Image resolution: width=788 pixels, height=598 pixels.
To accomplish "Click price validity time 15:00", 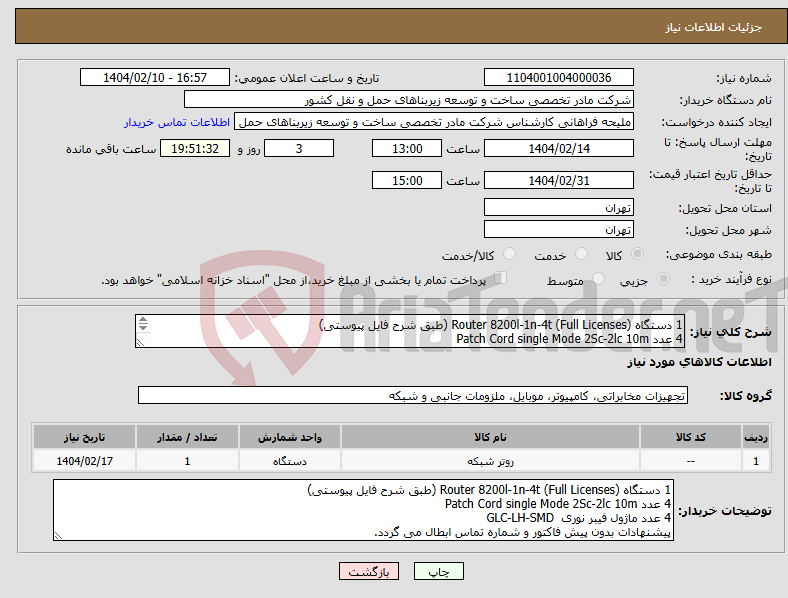I will coord(407,180).
